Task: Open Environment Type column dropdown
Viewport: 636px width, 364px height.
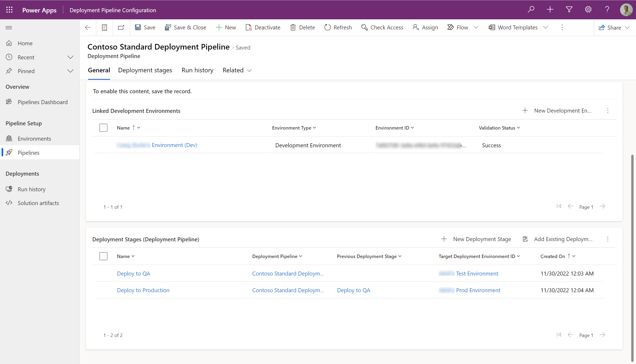Action: tap(294, 128)
